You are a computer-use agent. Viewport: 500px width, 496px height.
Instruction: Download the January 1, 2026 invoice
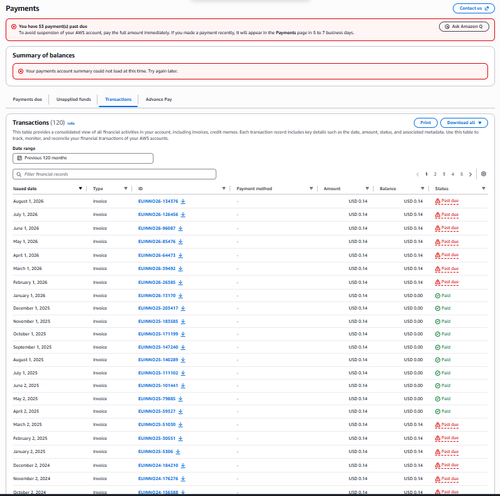tap(180, 296)
